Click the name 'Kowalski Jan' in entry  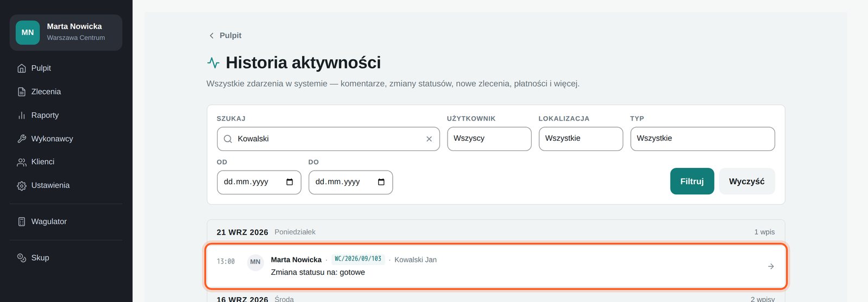tap(416, 260)
